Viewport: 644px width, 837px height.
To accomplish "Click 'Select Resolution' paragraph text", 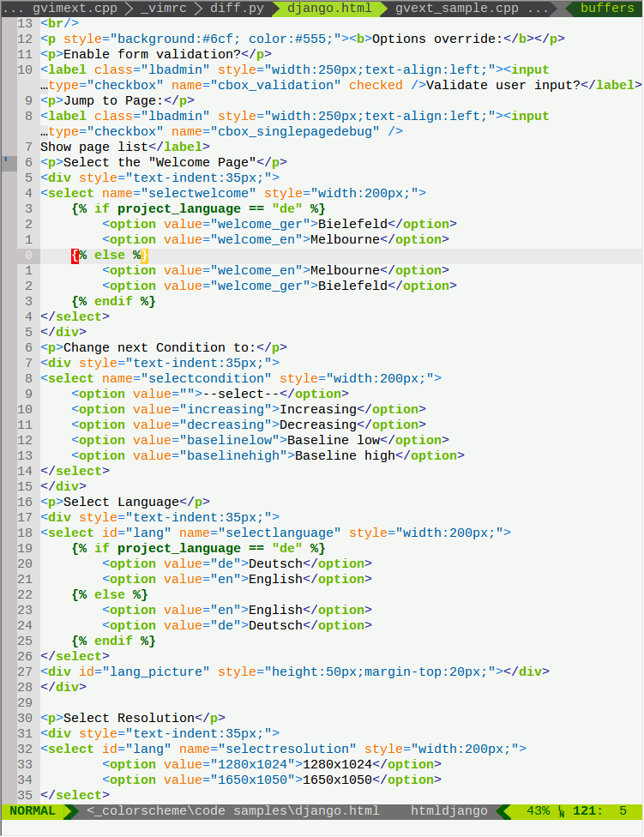I will 129,719.
